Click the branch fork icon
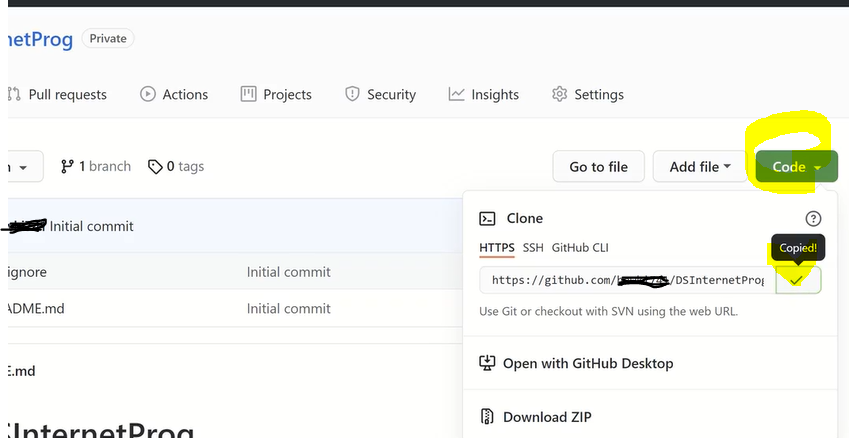Viewport: 849px width, 438px height. click(x=67, y=166)
